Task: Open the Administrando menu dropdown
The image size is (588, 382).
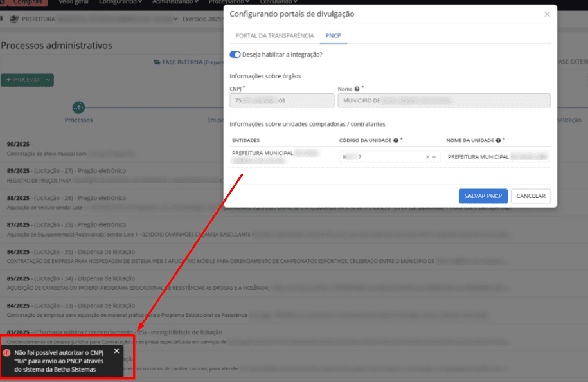Action: (175, 2)
